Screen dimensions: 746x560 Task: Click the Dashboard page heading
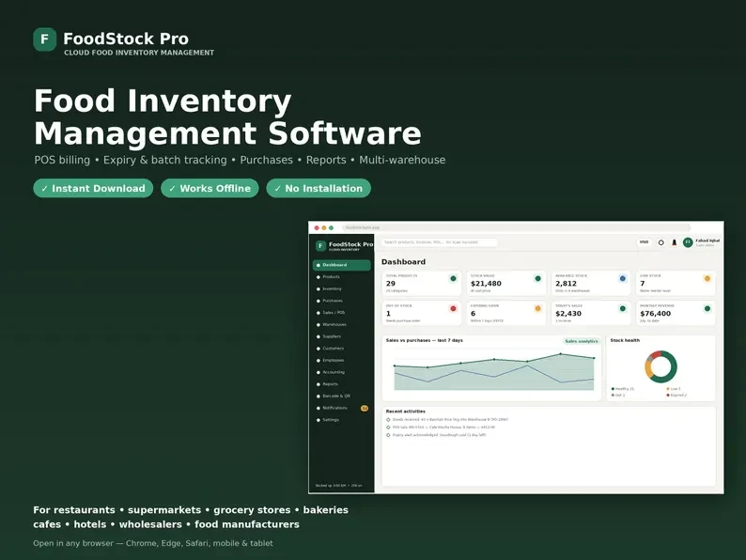click(403, 262)
